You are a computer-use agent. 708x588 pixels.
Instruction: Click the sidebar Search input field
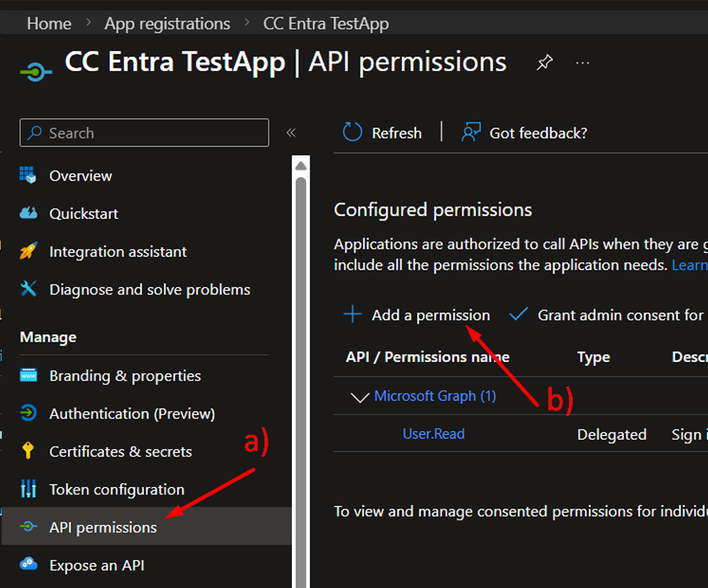point(145,132)
